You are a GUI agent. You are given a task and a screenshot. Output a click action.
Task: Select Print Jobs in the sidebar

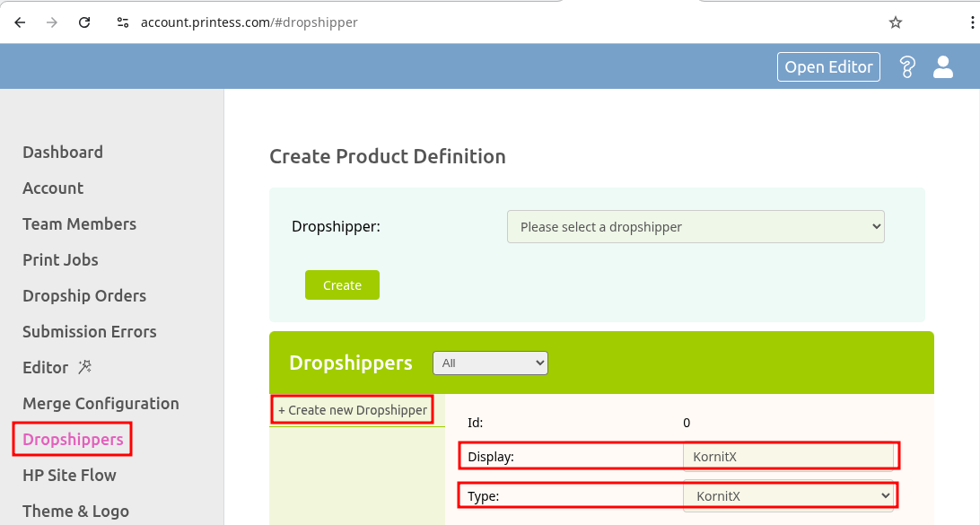pos(60,260)
